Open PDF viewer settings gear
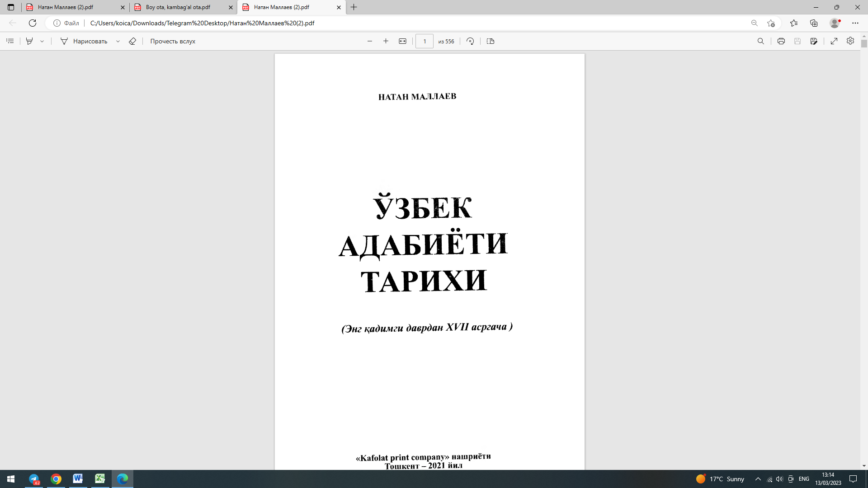The height and width of the screenshot is (488, 868). click(x=850, y=41)
